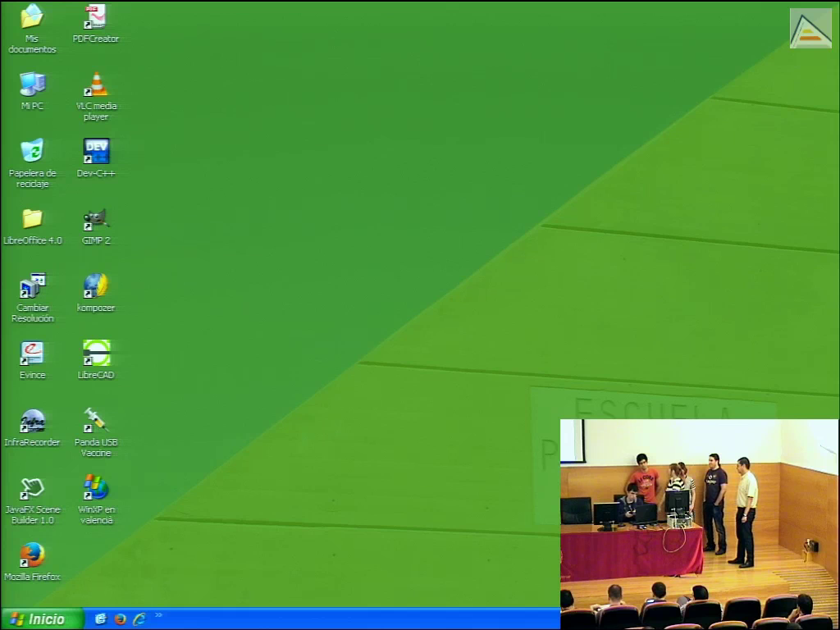Open the Mis documentos folder icon
Viewport: 840px width, 630px height.
pos(32,17)
